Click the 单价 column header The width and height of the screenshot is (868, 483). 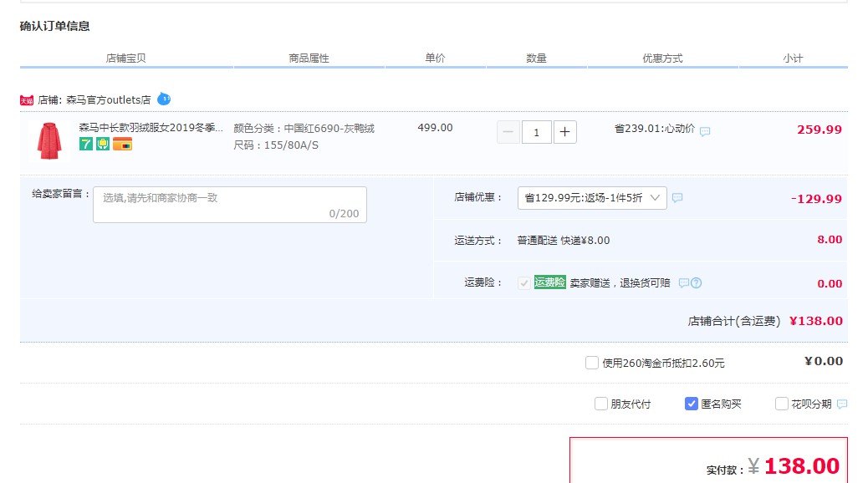(x=435, y=58)
